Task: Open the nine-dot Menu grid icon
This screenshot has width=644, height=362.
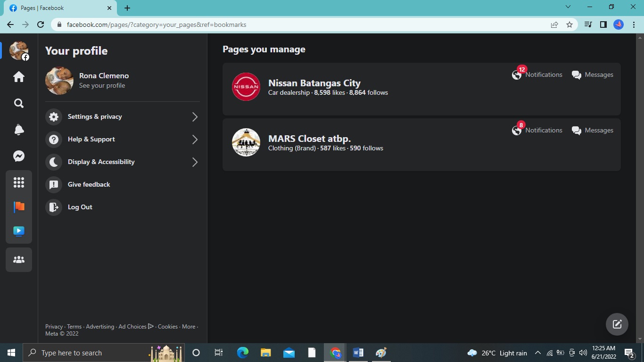Action: pyautogui.click(x=19, y=182)
